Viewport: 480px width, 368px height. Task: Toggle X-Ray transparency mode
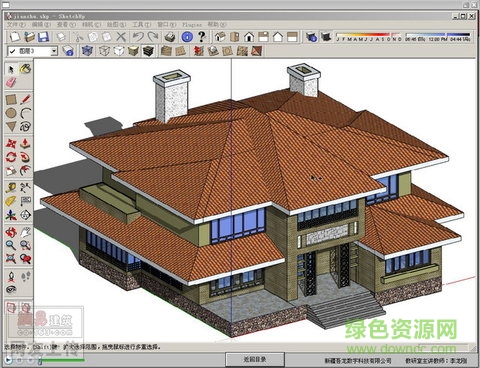coord(87,51)
